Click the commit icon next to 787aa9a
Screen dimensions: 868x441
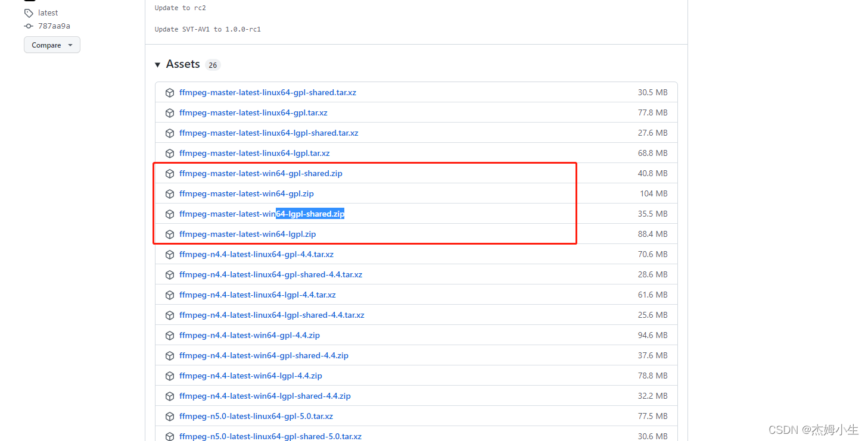[x=29, y=26]
